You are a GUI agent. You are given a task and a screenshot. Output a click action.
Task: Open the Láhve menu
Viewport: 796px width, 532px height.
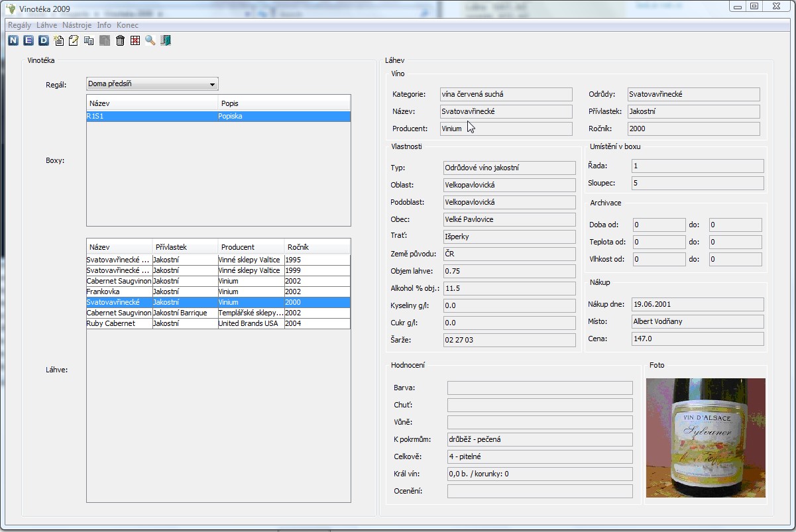(x=46, y=25)
